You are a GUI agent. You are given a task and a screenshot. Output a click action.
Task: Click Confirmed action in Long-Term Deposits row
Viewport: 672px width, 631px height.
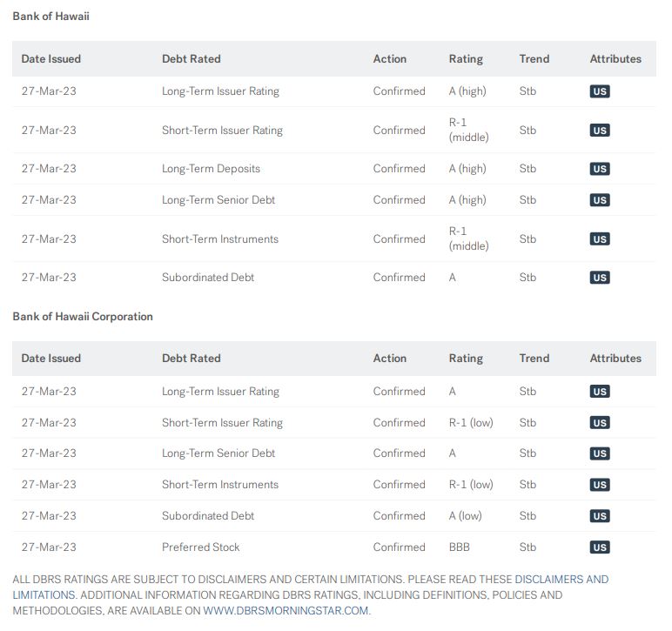[399, 168]
